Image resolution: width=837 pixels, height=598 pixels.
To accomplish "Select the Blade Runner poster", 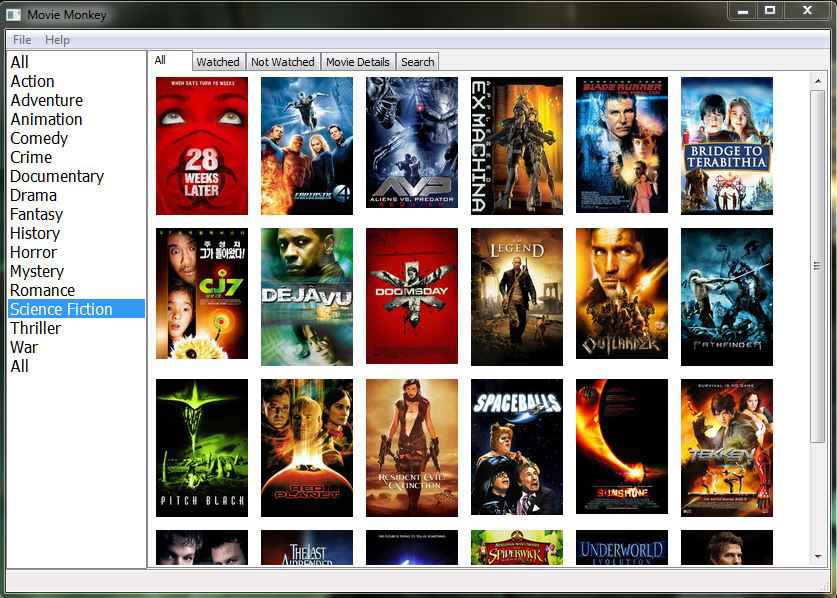I will click(x=622, y=145).
